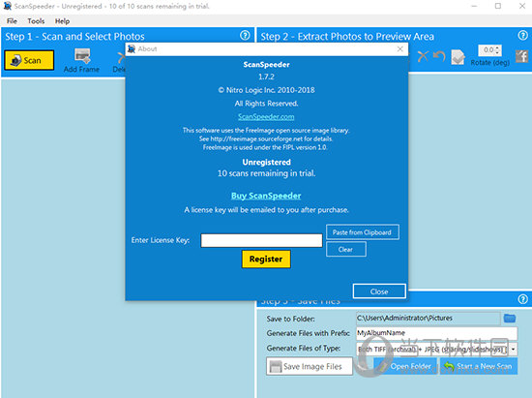Click the Close button in About dialog
Screen dimensions: 532x398
click(x=379, y=291)
